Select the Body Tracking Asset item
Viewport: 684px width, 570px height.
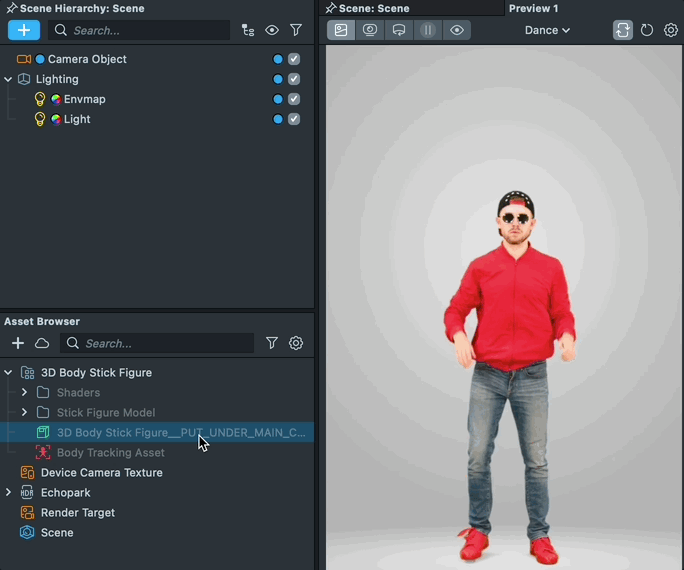(110, 452)
